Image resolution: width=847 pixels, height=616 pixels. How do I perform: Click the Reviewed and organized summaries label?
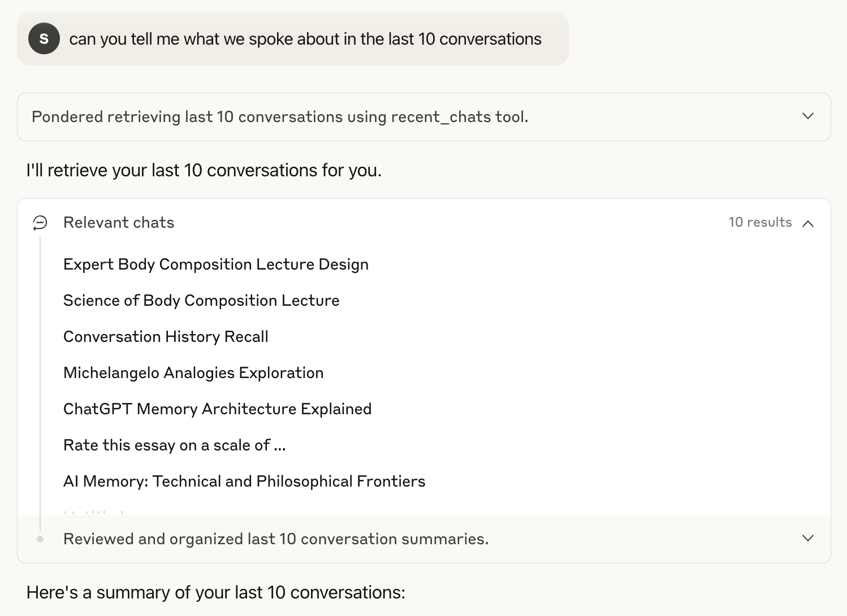coord(276,539)
